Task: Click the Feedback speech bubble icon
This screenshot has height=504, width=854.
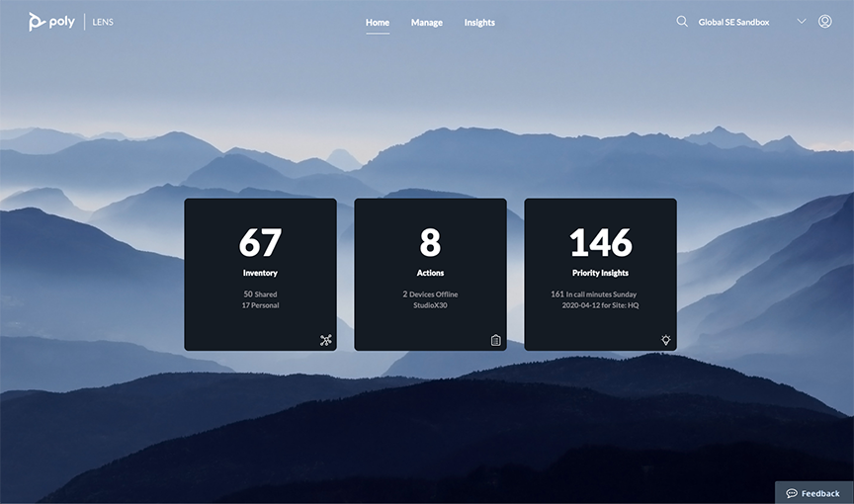Action: point(792,493)
